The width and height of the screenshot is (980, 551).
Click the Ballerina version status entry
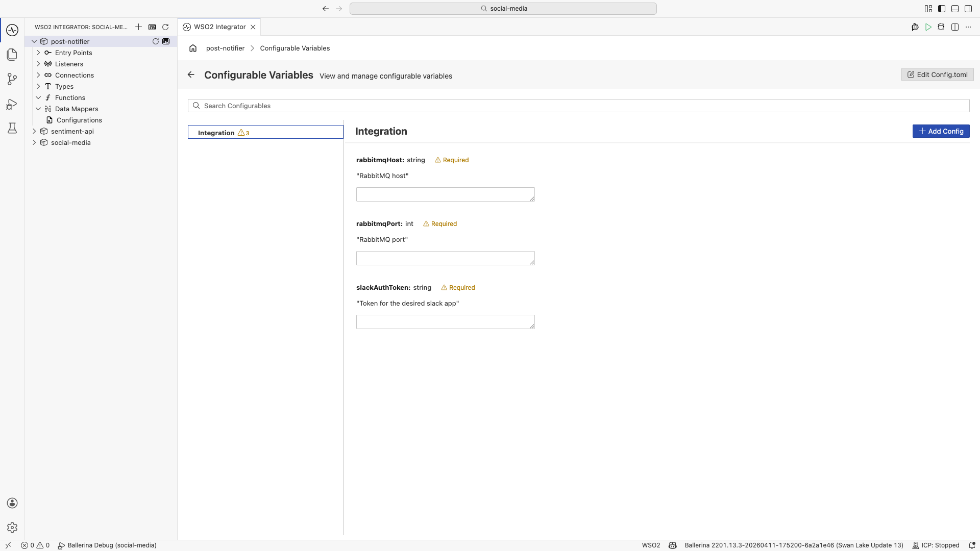pos(794,545)
